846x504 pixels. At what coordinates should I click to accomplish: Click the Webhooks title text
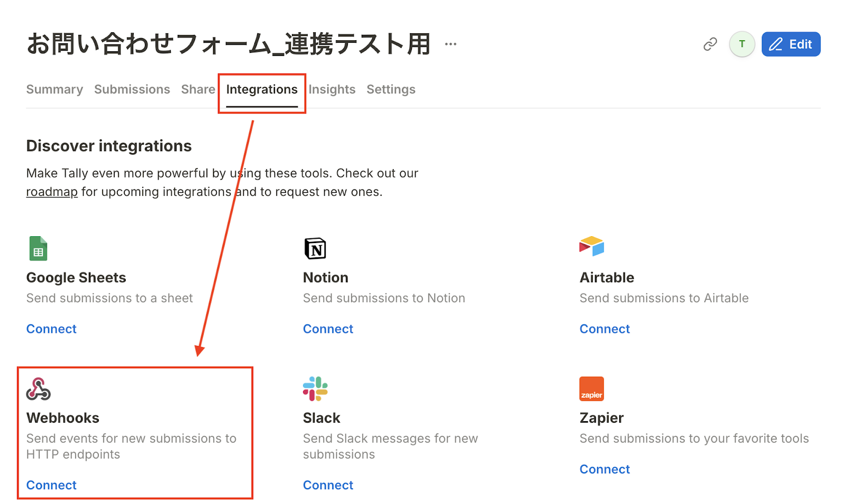63,418
